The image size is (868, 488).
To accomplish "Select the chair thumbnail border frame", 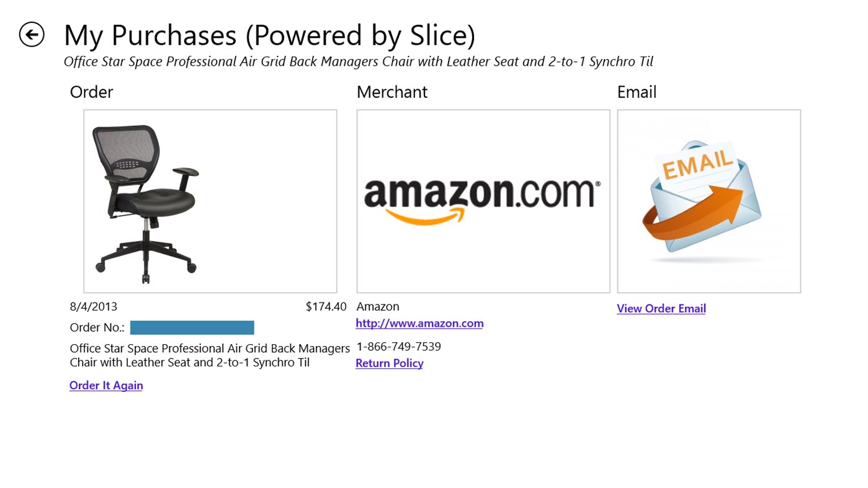I will pyautogui.click(x=210, y=110).
